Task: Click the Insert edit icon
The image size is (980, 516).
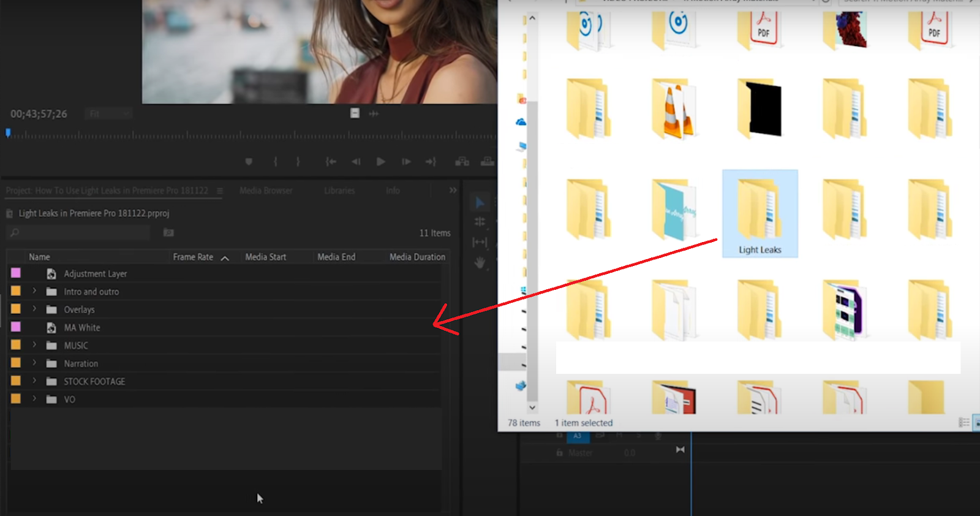Action: tap(462, 162)
